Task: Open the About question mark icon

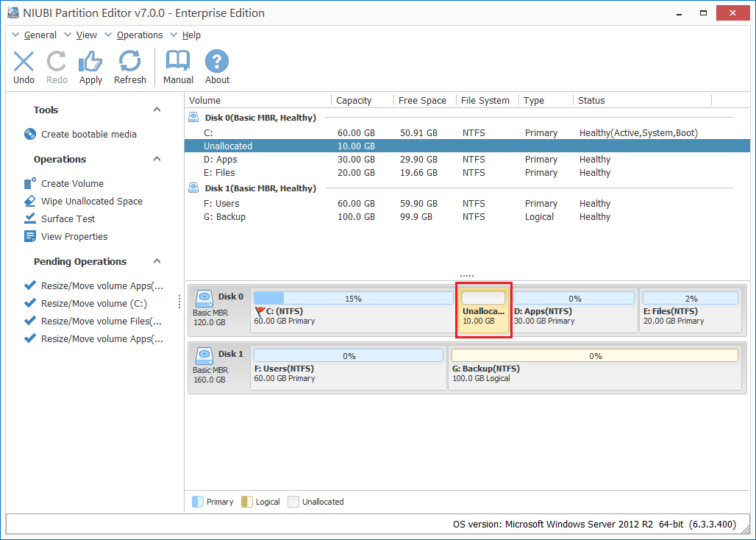Action: (x=217, y=61)
